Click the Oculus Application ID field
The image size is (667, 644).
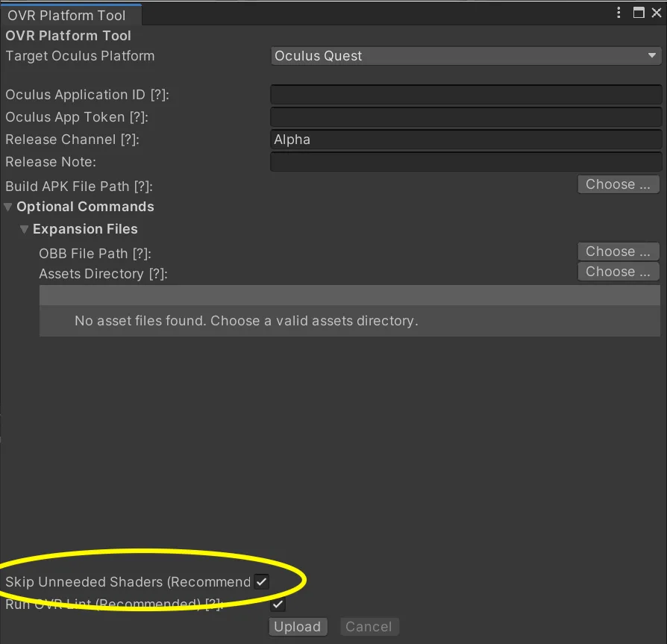pos(466,95)
